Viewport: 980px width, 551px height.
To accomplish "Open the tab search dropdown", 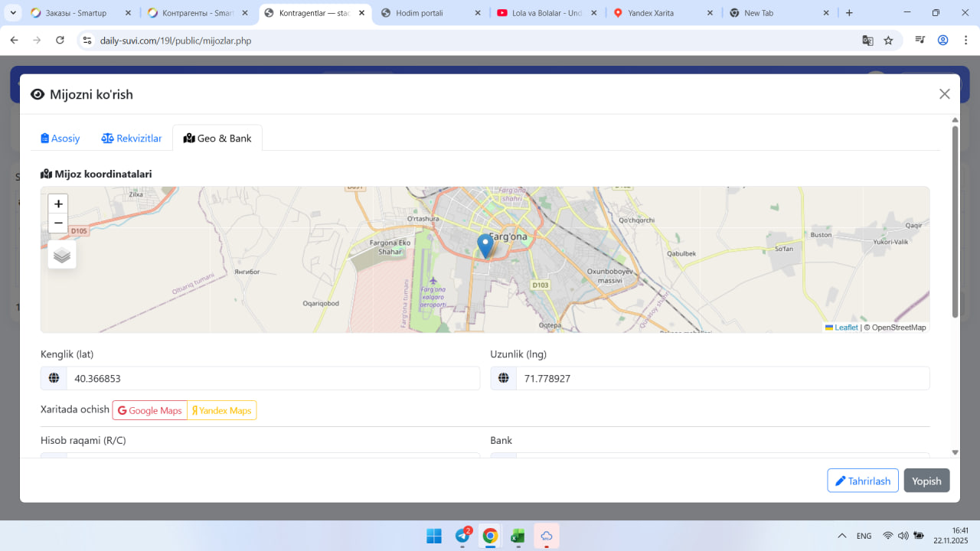I will pos(13,13).
